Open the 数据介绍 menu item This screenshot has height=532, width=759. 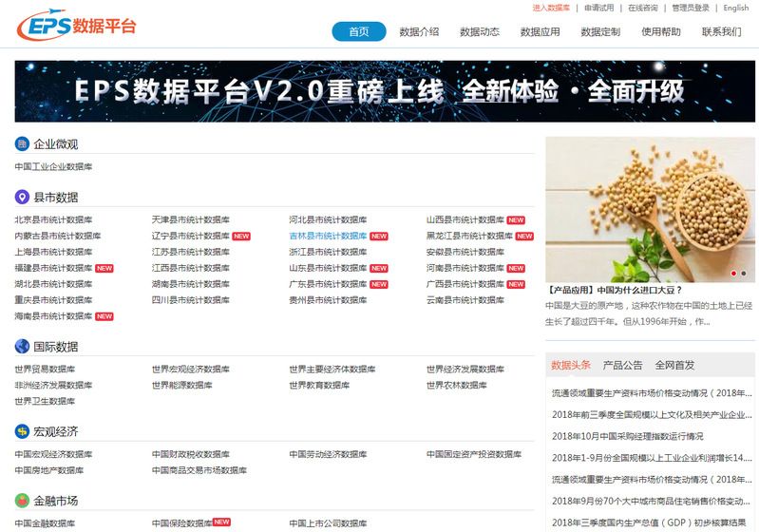419,31
